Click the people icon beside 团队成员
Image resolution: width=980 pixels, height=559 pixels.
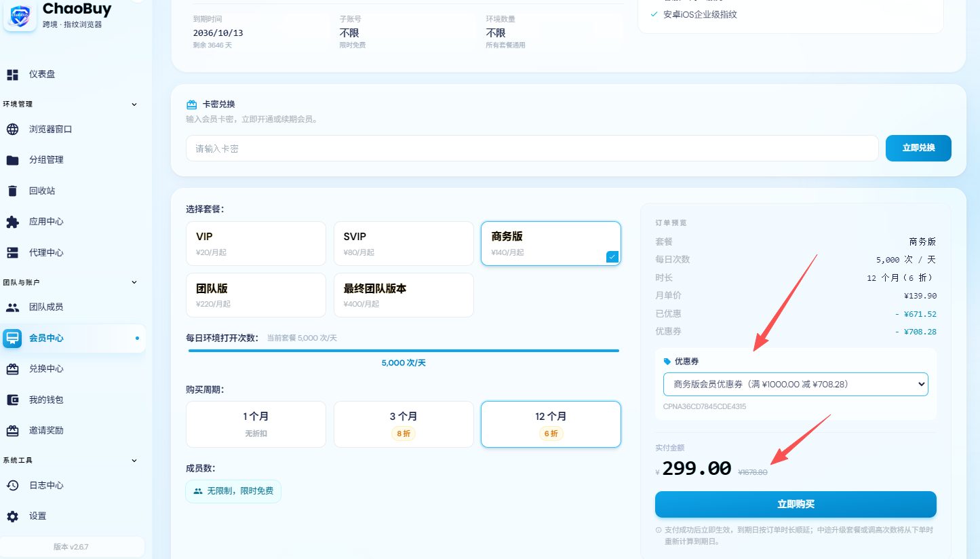point(12,307)
